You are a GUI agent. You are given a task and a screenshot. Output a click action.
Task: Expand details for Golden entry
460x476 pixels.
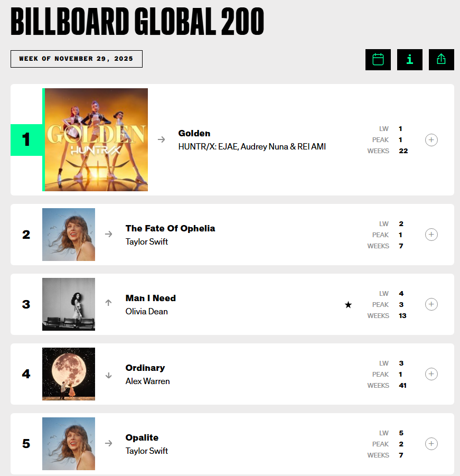tap(431, 140)
